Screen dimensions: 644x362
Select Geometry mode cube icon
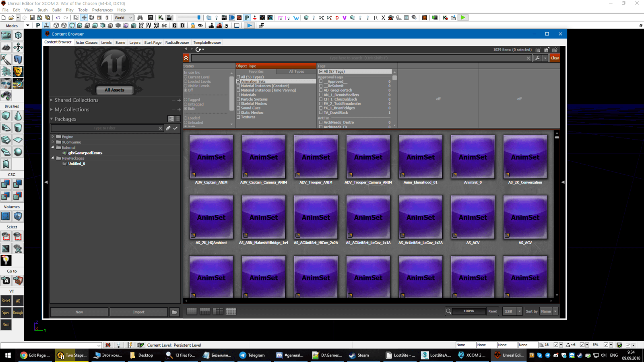(18, 35)
